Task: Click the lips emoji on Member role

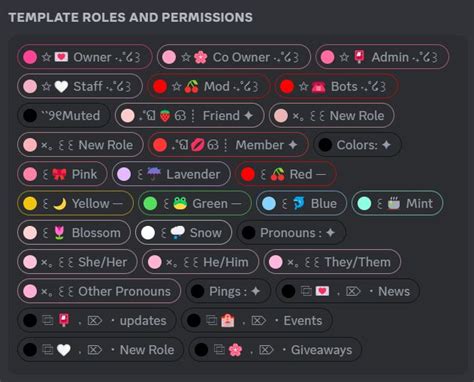Action: point(198,145)
